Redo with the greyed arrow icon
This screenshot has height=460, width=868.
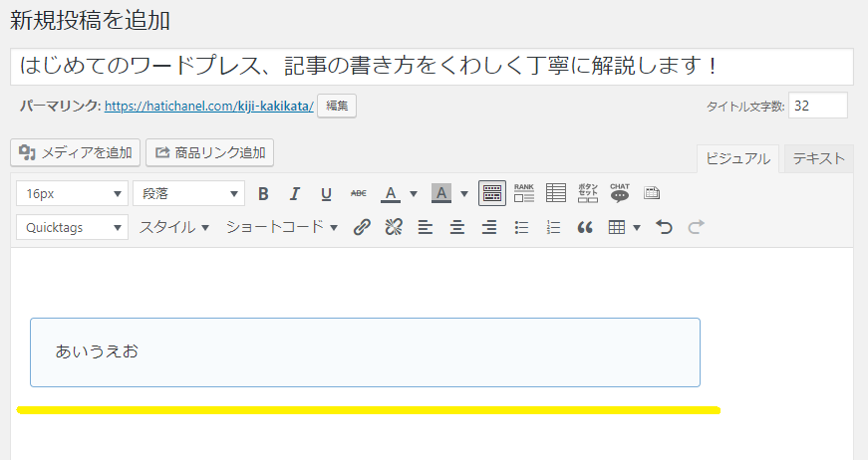point(696,227)
